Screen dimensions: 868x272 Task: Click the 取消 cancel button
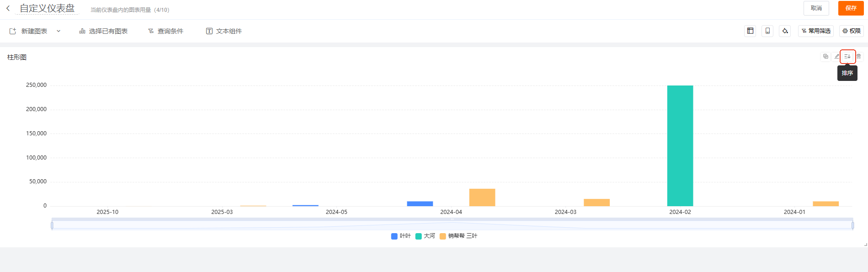pyautogui.click(x=816, y=8)
